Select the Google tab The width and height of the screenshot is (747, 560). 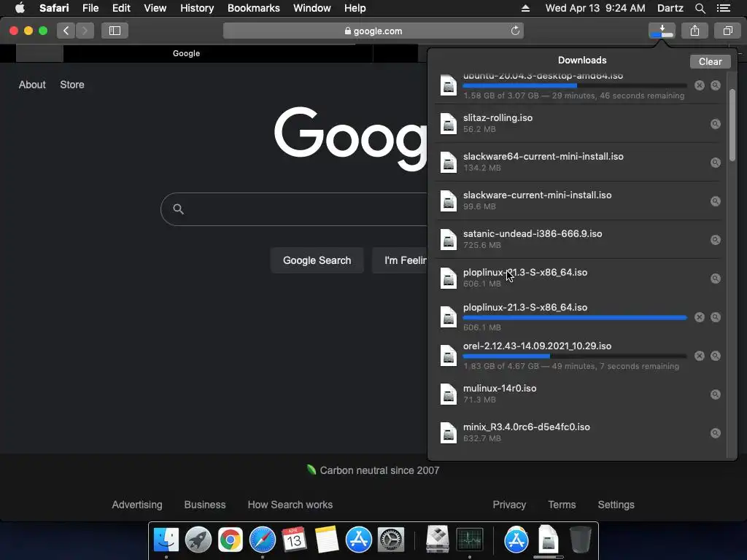(186, 53)
